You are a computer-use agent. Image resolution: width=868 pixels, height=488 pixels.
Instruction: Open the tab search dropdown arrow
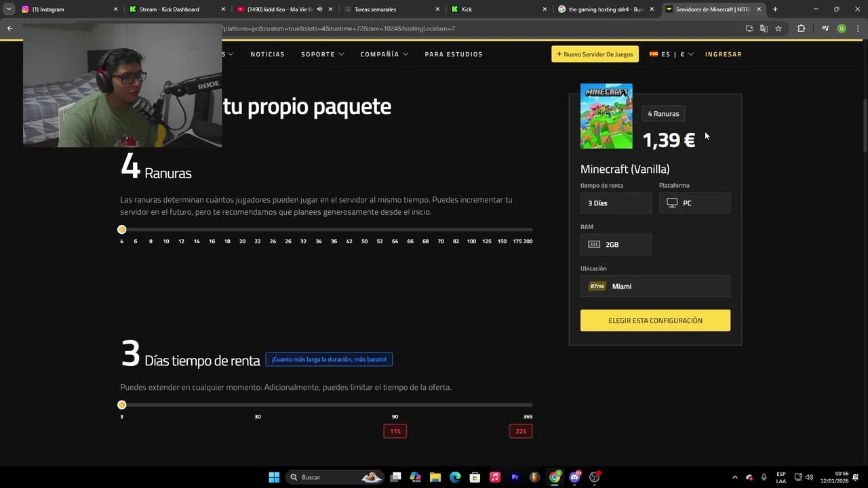pyautogui.click(x=9, y=9)
